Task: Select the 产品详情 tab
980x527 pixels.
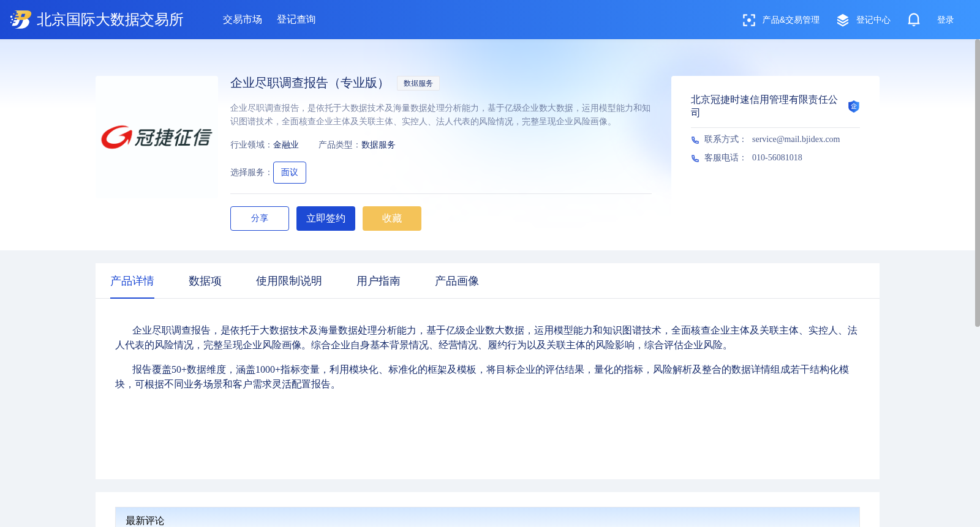Action: click(132, 281)
